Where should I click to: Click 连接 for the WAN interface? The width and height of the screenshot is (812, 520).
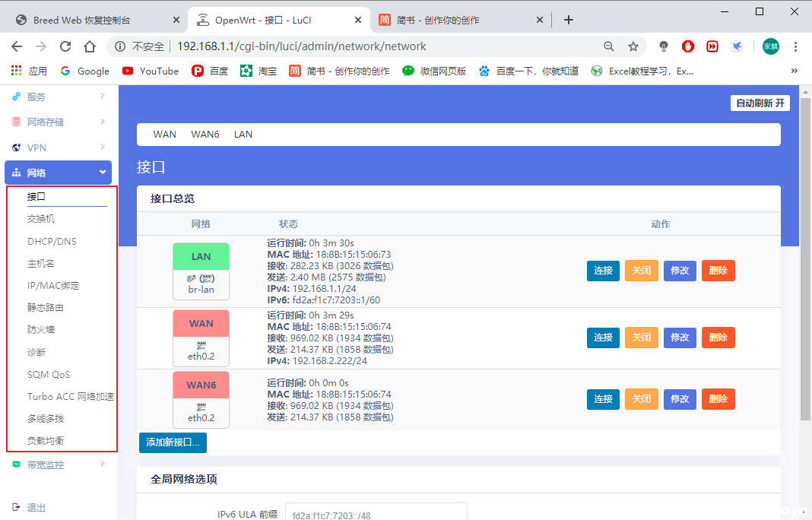coord(603,337)
